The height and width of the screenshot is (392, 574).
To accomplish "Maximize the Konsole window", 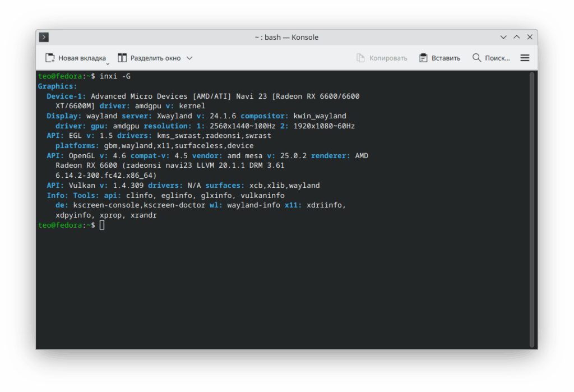I will click(x=516, y=37).
